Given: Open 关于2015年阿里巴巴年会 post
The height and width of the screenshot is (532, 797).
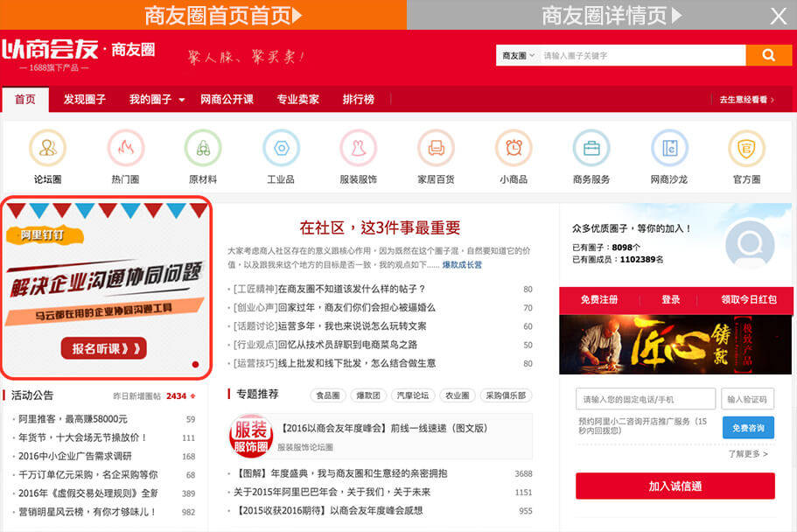Looking at the screenshot, I should click(x=332, y=492).
